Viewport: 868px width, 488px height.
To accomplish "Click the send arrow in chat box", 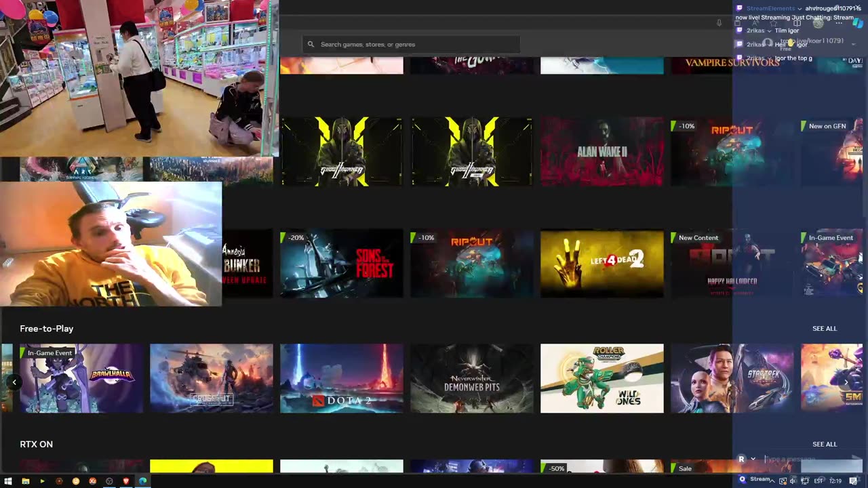I will coord(855,459).
